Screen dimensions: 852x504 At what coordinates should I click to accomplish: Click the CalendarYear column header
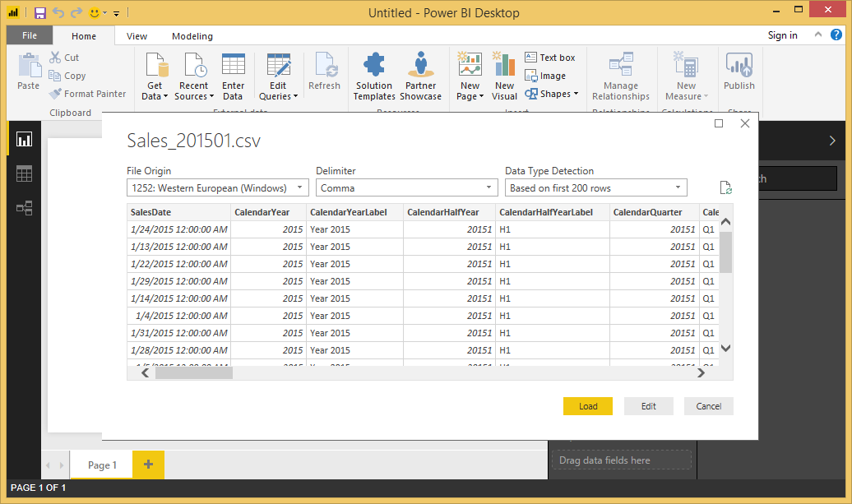(x=268, y=212)
